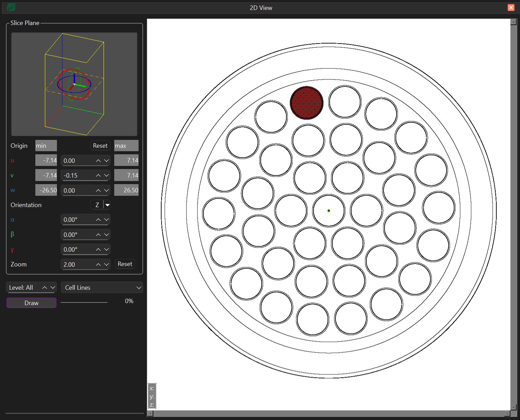Click the 3D slice plane preview

click(74, 84)
